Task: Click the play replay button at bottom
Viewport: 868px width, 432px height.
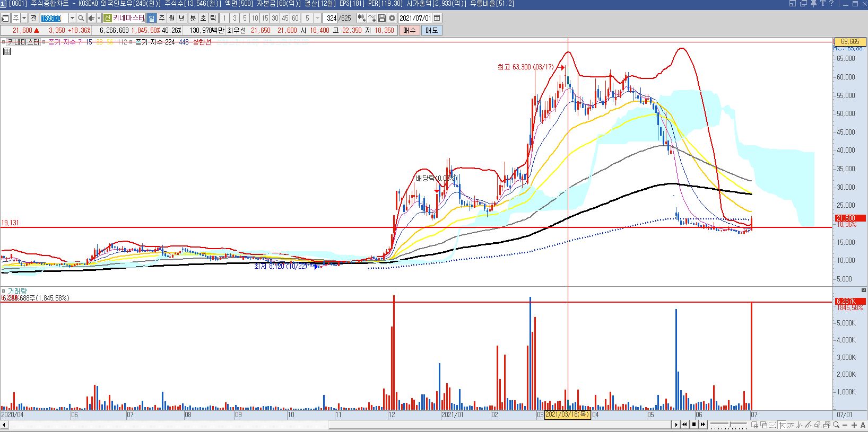Action: (676, 425)
